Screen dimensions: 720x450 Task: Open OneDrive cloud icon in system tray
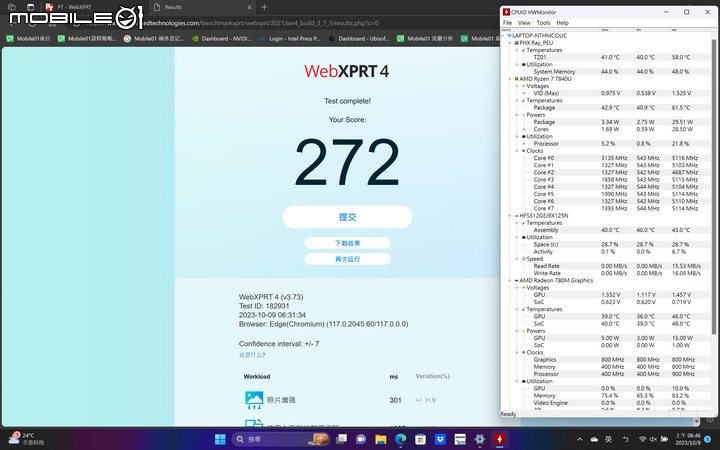click(594, 439)
